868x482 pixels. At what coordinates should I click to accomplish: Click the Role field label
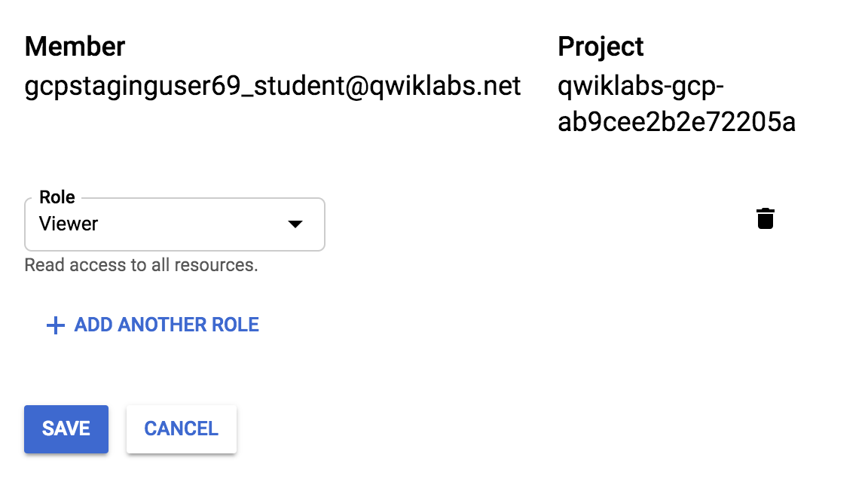coord(57,197)
